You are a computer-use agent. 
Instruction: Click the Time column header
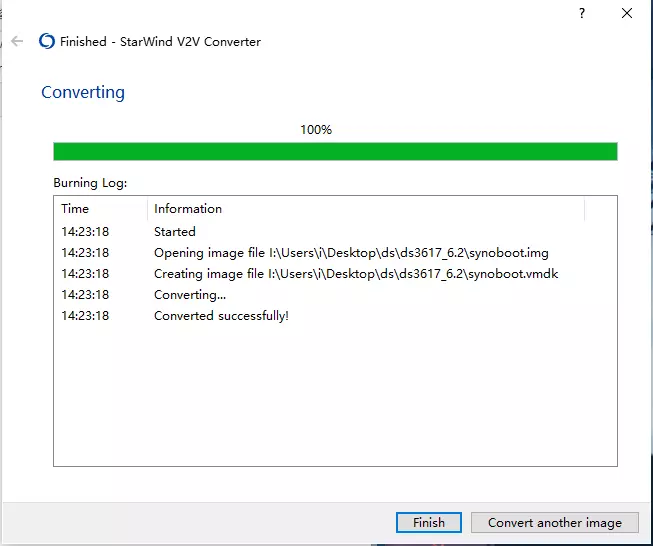(75, 209)
